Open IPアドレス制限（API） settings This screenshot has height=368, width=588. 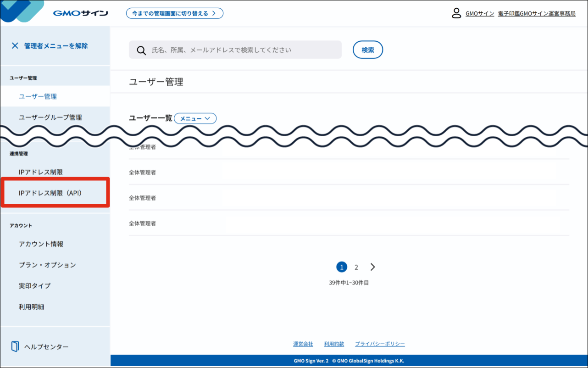pos(50,193)
